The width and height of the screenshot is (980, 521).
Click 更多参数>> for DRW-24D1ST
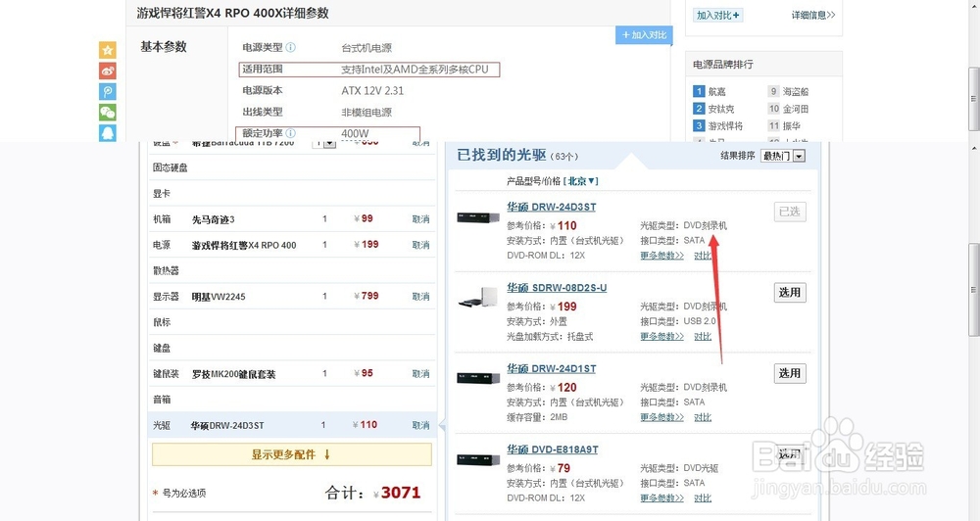[661, 417]
